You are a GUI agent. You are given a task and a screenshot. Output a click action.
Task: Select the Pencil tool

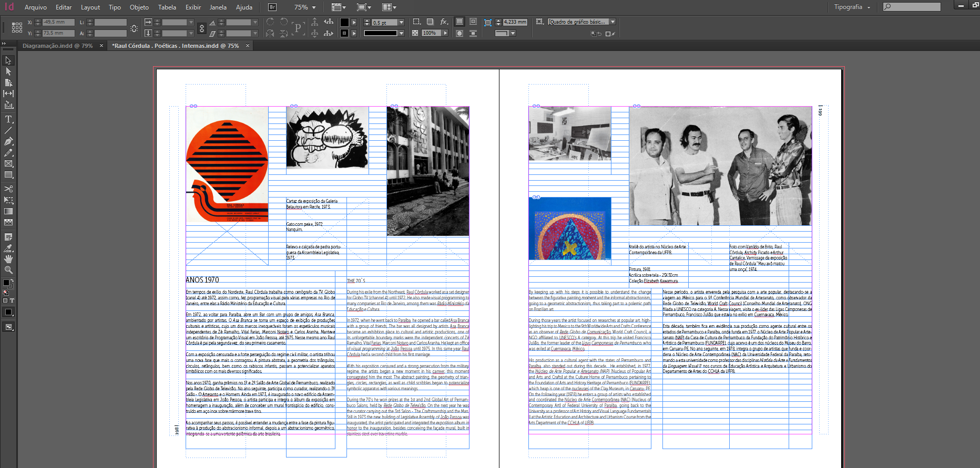(8, 153)
